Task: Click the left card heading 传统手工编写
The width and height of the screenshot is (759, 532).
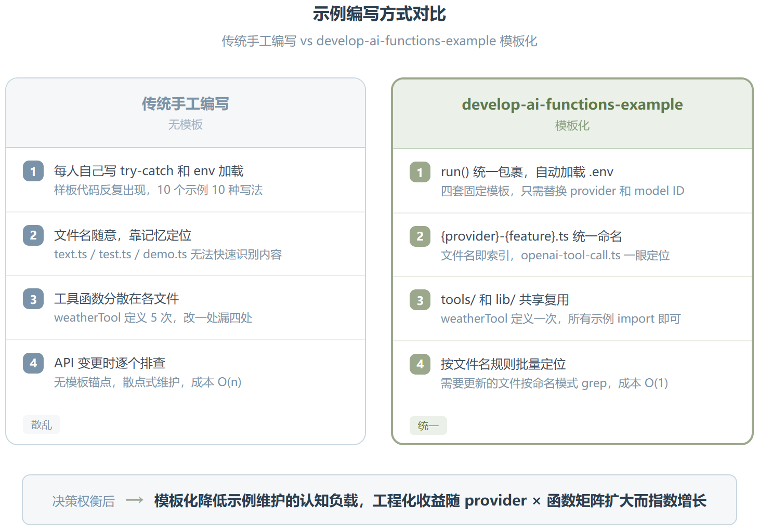Action: (x=186, y=104)
